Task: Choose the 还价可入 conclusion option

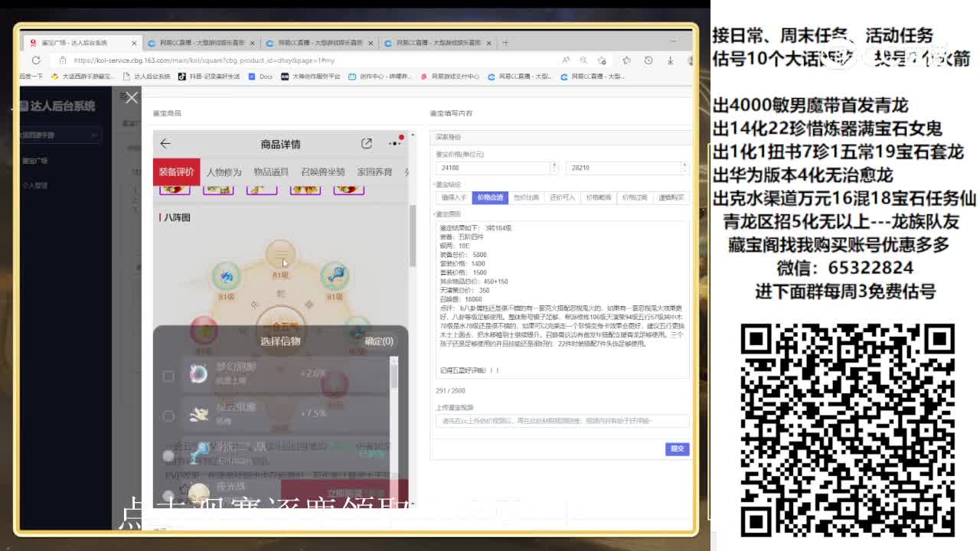Action: 562,197
